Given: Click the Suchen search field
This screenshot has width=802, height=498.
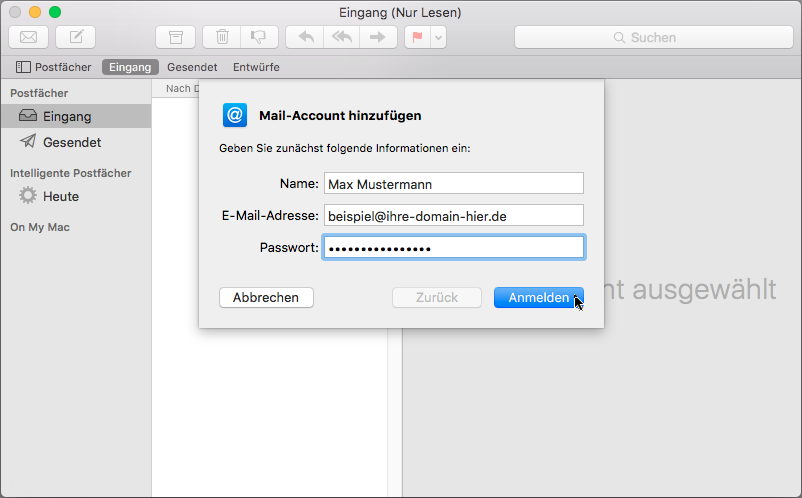Looking at the screenshot, I should pos(652,37).
